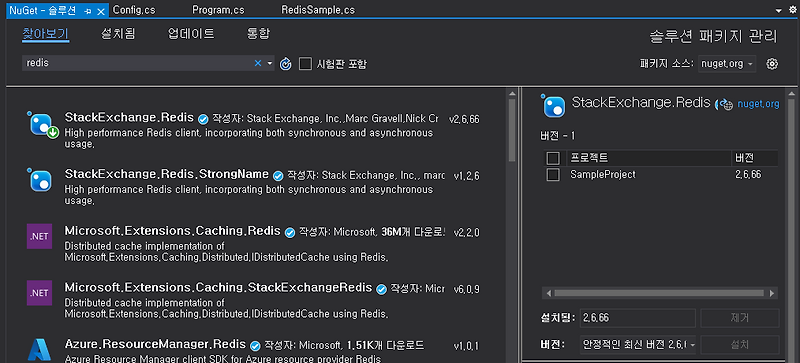This screenshot has width=800, height=363.
Task: Click the Microsoft.Extensions.Caching.StackExchangeRedis .NET icon
Action: coord(39,293)
